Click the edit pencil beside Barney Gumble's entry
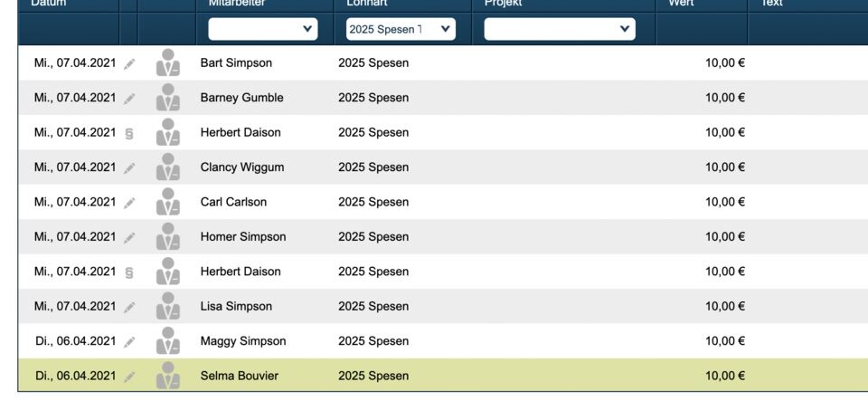This screenshot has width=868, height=401. tap(130, 98)
